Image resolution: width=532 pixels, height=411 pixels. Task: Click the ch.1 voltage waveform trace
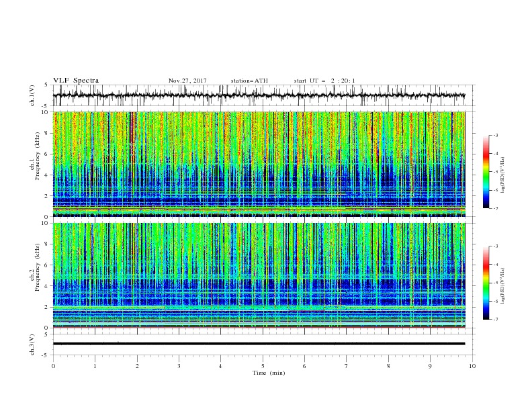[259, 95]
